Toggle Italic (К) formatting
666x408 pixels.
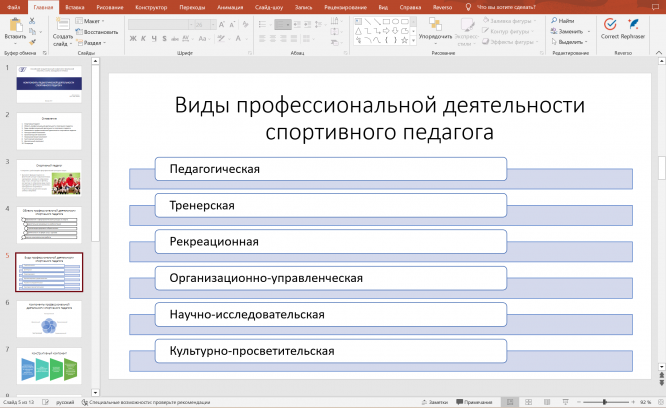coord(145,39)
